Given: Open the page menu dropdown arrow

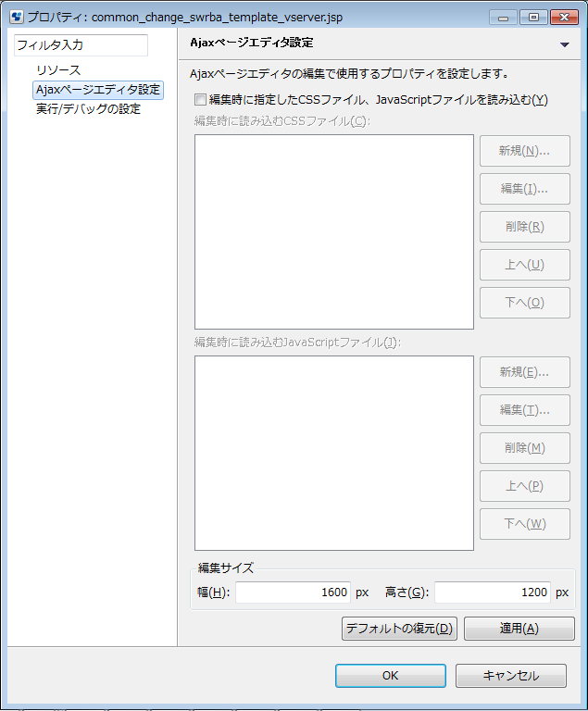Looking at the screenshot, I should coord(565,44).
